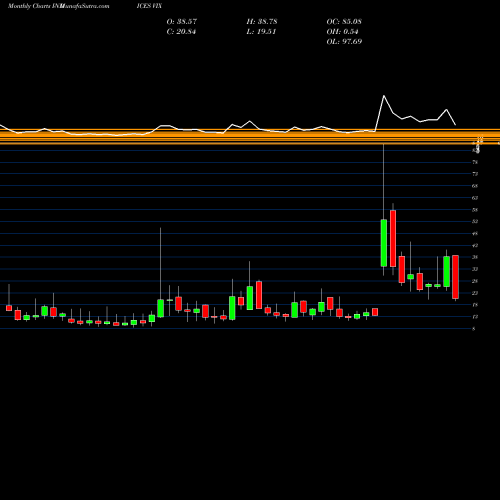The width and height of the screenshot is (500, 500).
Task: Click the last red candlestick on the right
Action: (455, 277)
